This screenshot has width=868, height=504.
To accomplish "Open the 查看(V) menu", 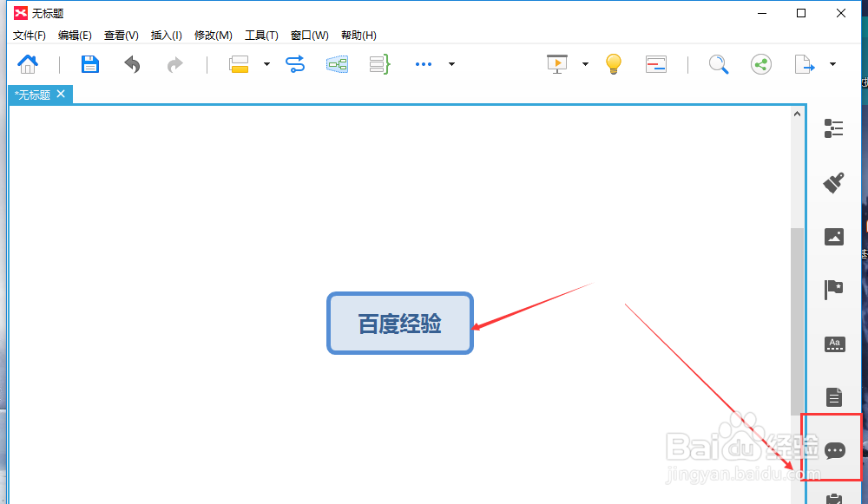I will [122, 36].
